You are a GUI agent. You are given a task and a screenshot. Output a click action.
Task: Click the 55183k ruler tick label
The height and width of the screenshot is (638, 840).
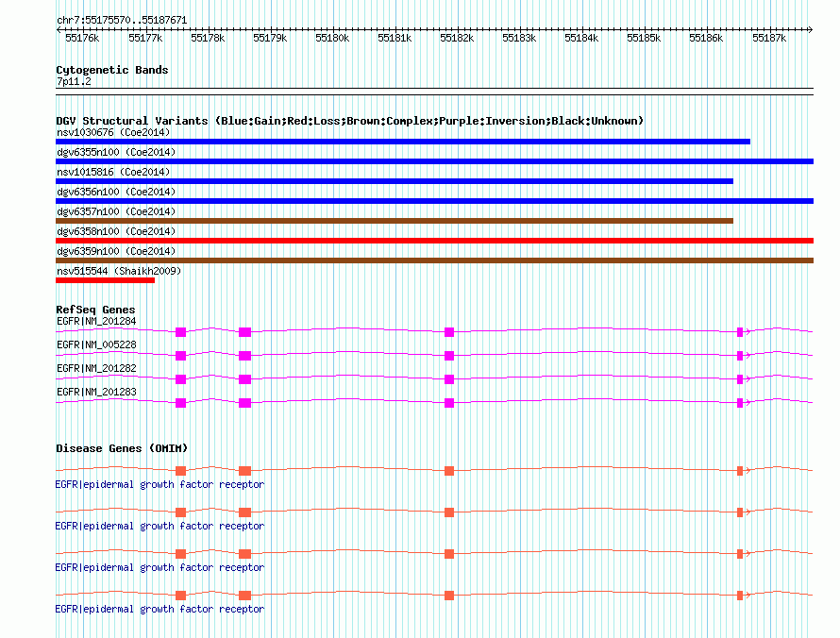519,39
